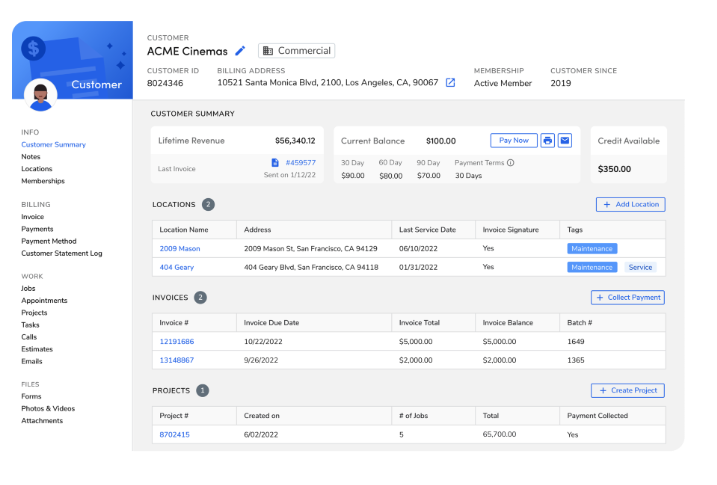Open the 2009 Mason location link

point(179,248)
